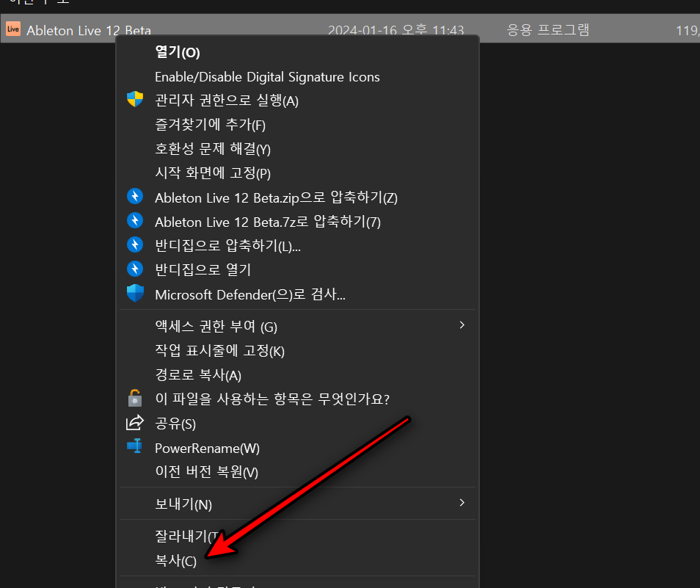
Task: Compress to Ableton Live 12 Beta.7z
Action: point(267,222)
